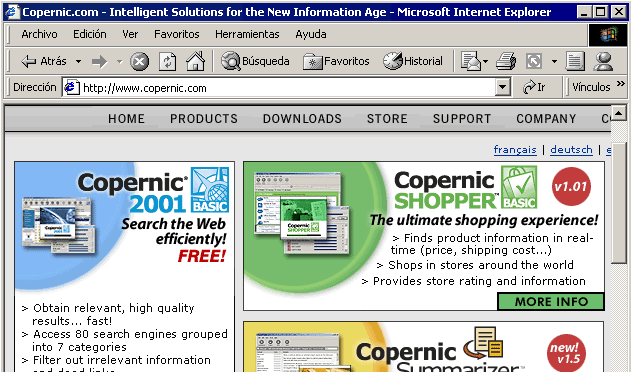Open the Favoritos menu in menu bar

click(x=177, y=34)
